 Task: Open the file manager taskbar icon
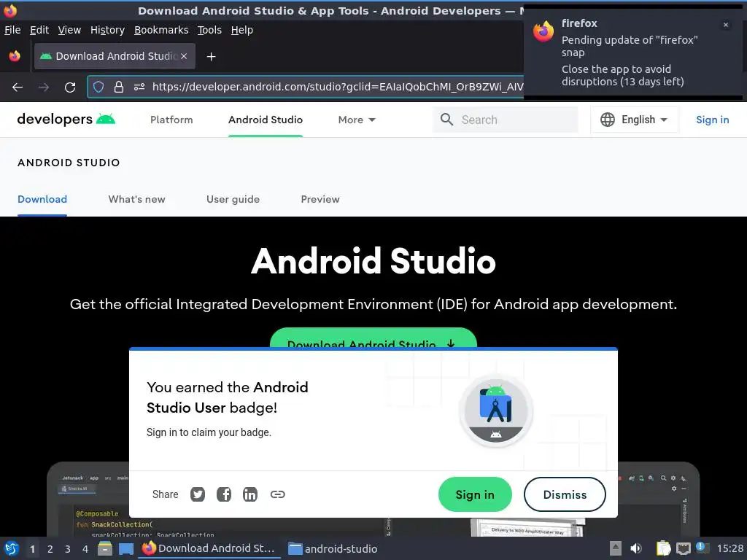pos(105,548)
